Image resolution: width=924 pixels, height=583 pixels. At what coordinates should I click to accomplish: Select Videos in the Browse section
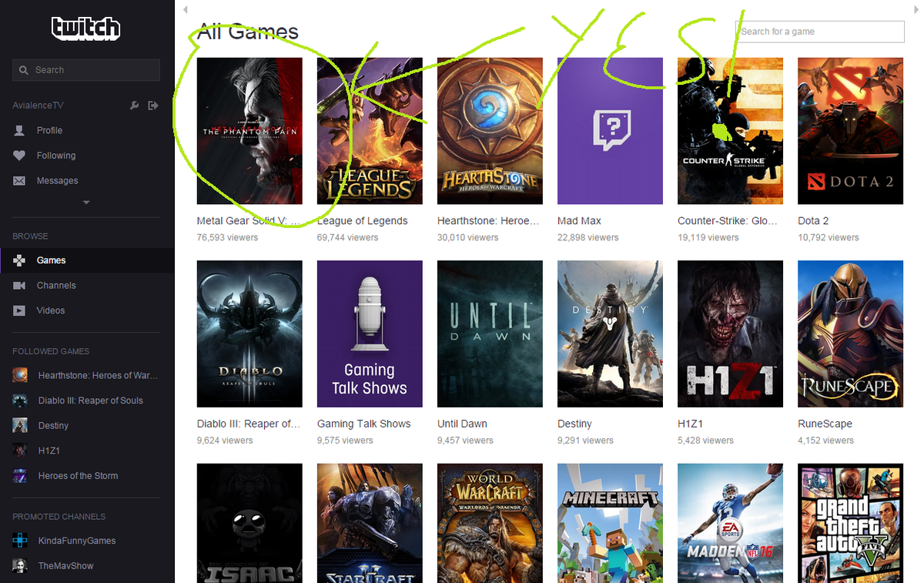click(51, 310)
